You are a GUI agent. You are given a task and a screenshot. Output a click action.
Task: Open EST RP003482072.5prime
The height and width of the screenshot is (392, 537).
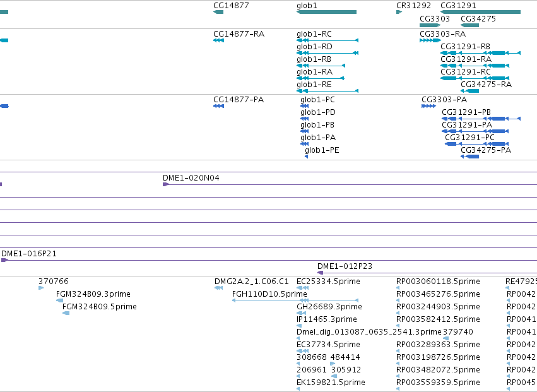tap(438, 371)
